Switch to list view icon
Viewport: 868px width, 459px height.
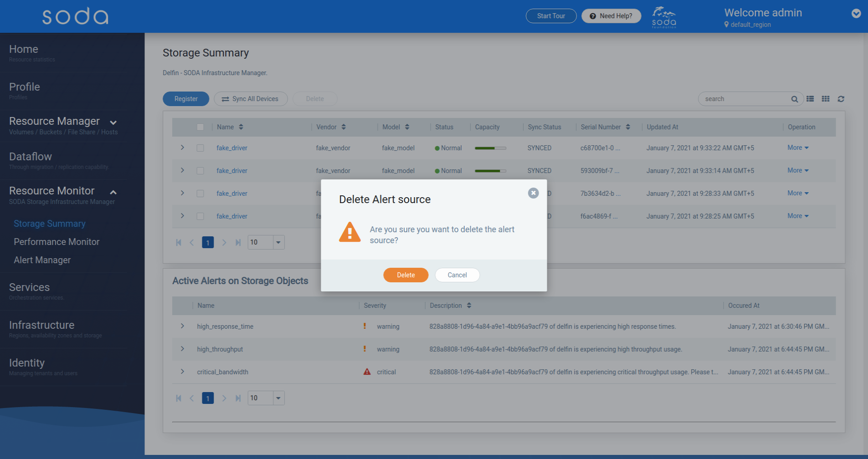point(810,99)
